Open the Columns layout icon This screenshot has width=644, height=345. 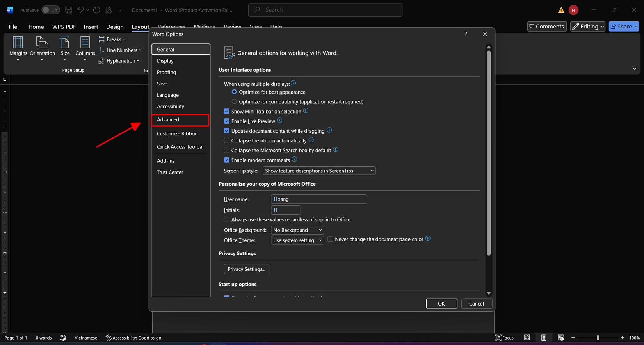(x=85, y=42)
